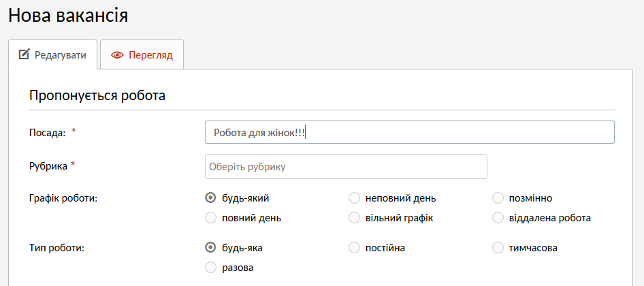The width and height of the screenshot is (644, 286).
Task: Open the Перегляд tab
Action: [142, 56]
